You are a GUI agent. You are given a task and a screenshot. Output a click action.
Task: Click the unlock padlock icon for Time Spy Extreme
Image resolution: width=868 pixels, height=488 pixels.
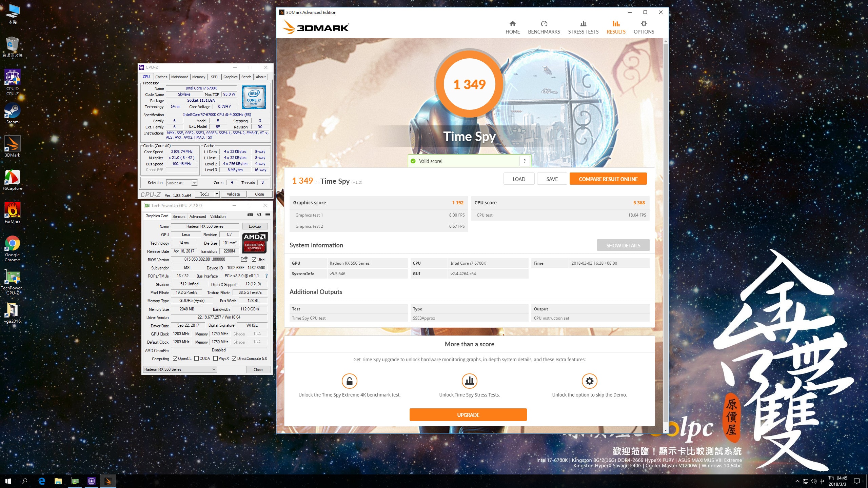coord(349,381)
